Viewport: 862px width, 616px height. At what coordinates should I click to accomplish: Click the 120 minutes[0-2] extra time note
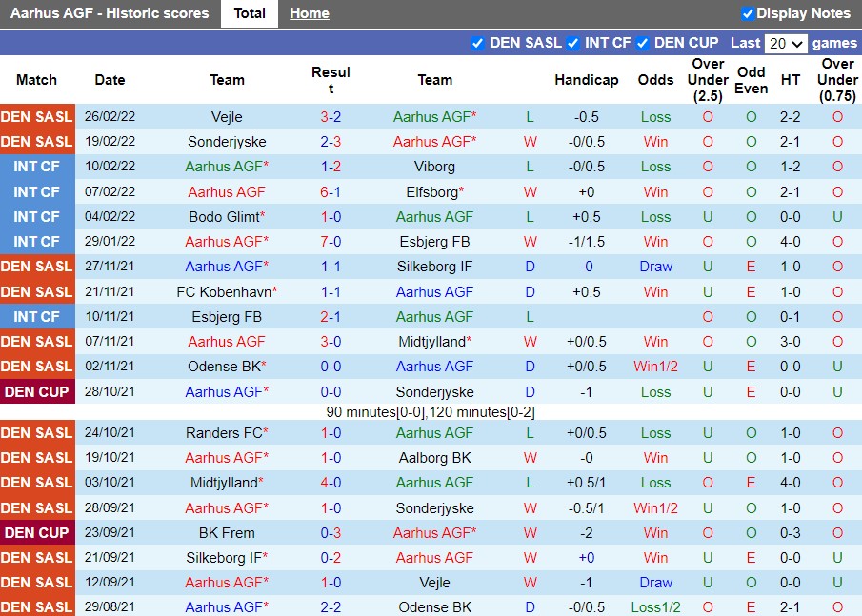(482, 412)
